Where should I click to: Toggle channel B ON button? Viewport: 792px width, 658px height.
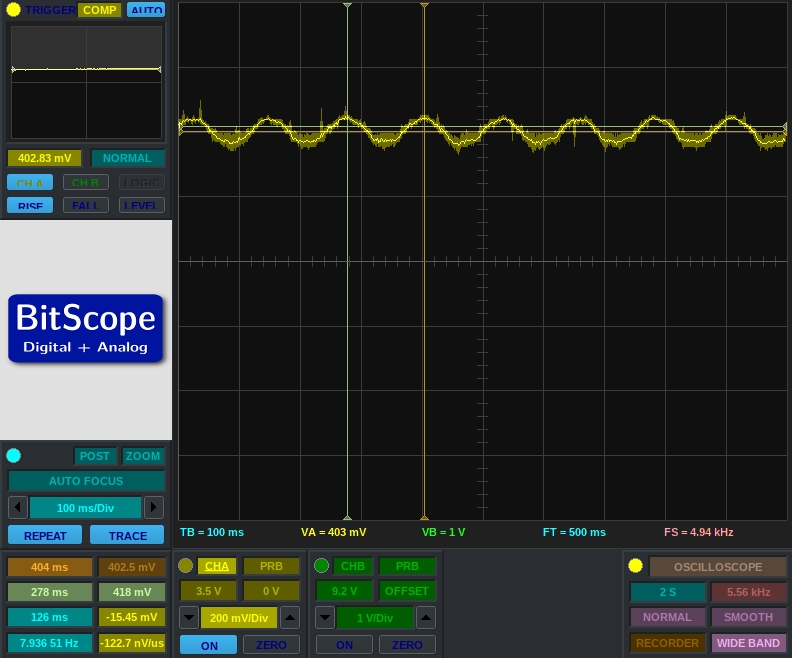[344, 645]
